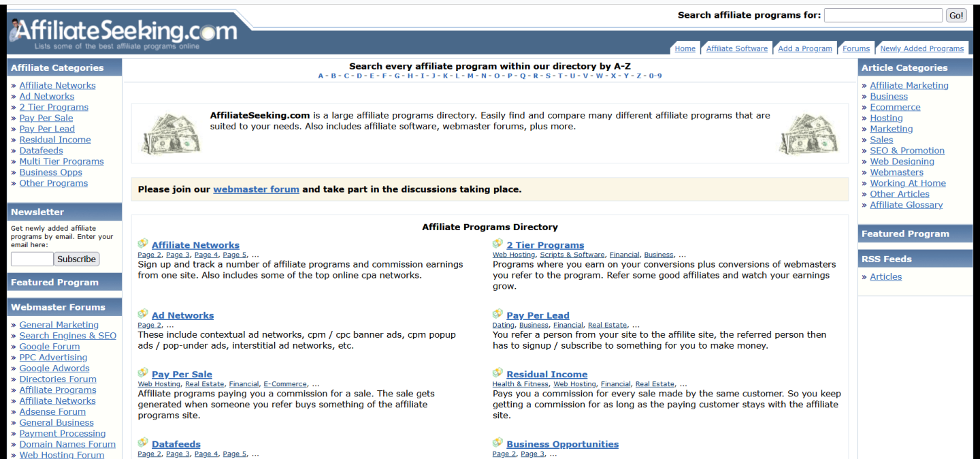Click the icon next to Ad Networks heading
This screenshot has height=459, width=980.
(143, 314)
